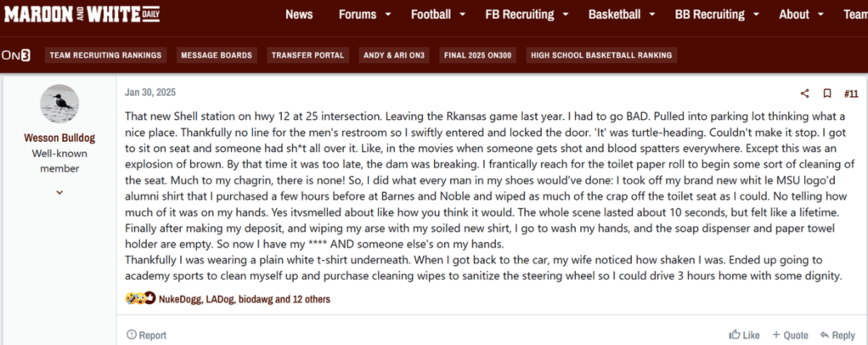Bookmark this post with the bookmark icon

point(827,93)
